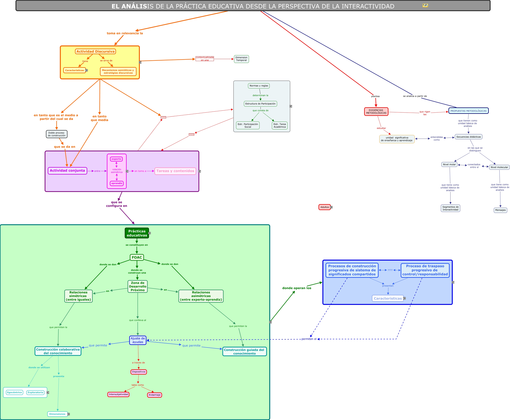
Task: Click expand arrows beside Prácticas educativas
Action: coord(150,233)
